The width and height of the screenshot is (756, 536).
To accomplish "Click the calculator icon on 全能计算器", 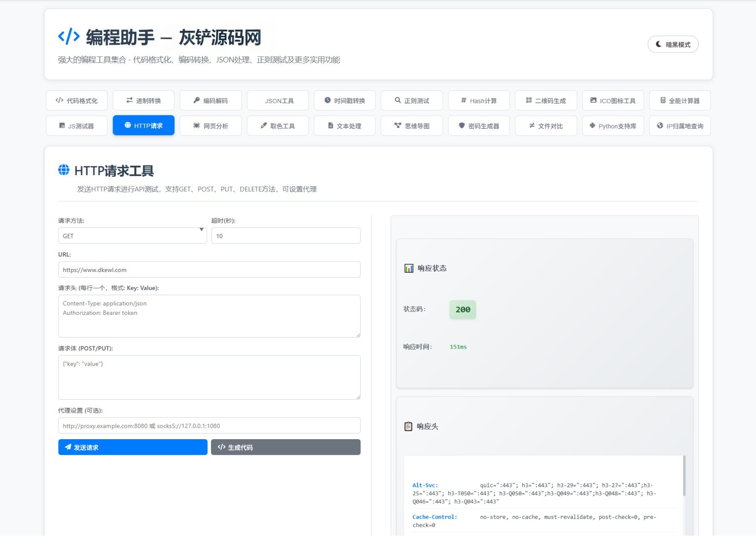I will pos(663,100).
